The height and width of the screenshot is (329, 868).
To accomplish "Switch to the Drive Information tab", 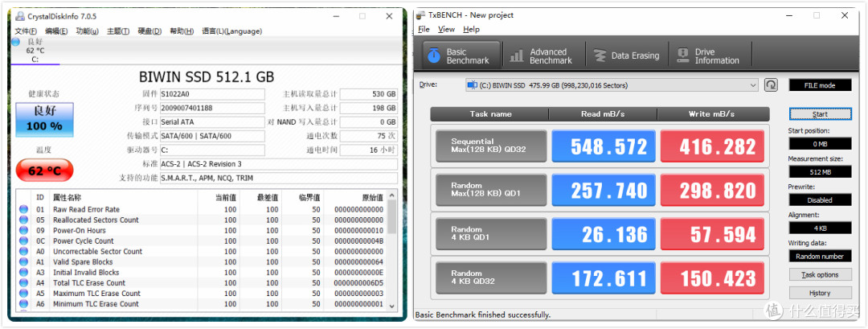I will click(x=710, y=56).
